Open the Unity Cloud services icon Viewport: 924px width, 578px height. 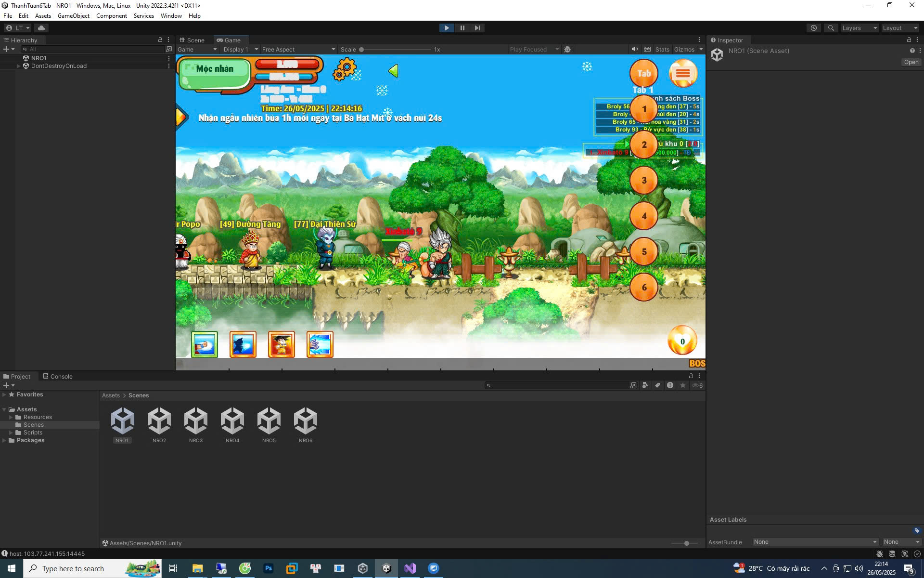(41, 28)
